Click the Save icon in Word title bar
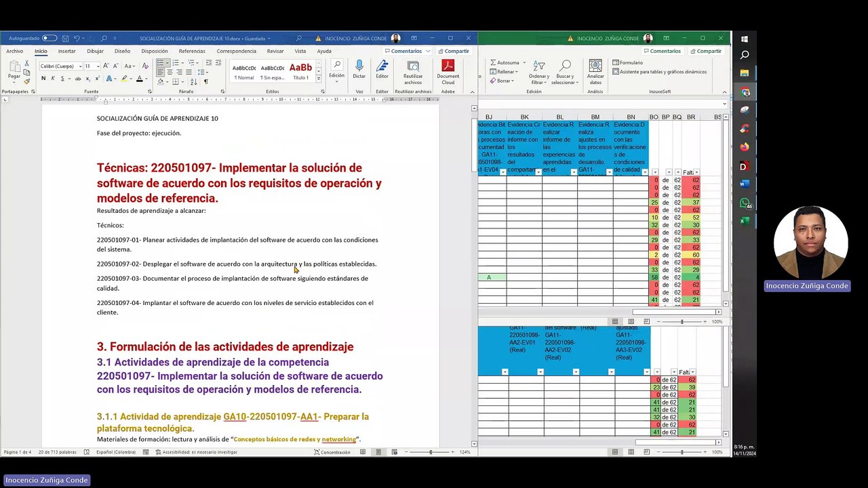The width and height of the screenshot is (868, 488). (x=65, y=39)
